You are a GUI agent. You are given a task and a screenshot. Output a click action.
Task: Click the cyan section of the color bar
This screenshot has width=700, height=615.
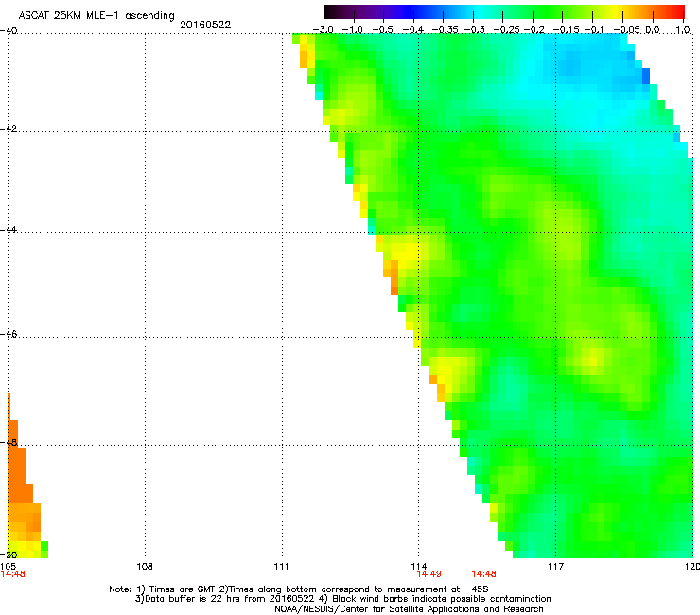click(480, 11)
